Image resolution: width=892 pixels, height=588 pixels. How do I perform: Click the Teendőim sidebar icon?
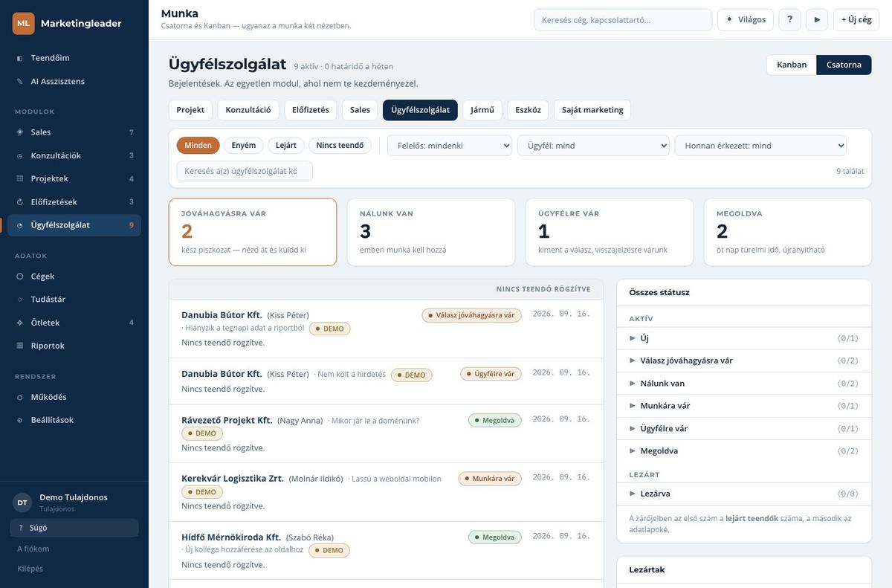tap(20, 58)
